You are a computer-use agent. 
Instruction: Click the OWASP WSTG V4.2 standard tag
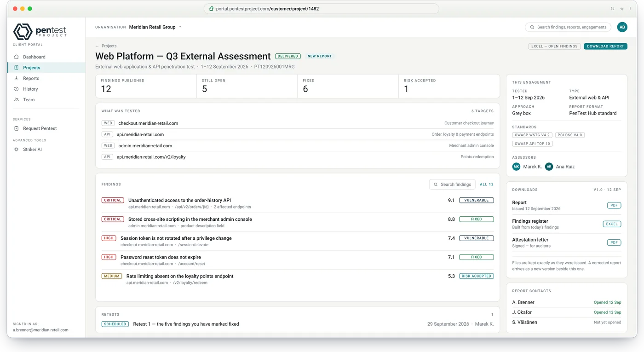(532, 135)
